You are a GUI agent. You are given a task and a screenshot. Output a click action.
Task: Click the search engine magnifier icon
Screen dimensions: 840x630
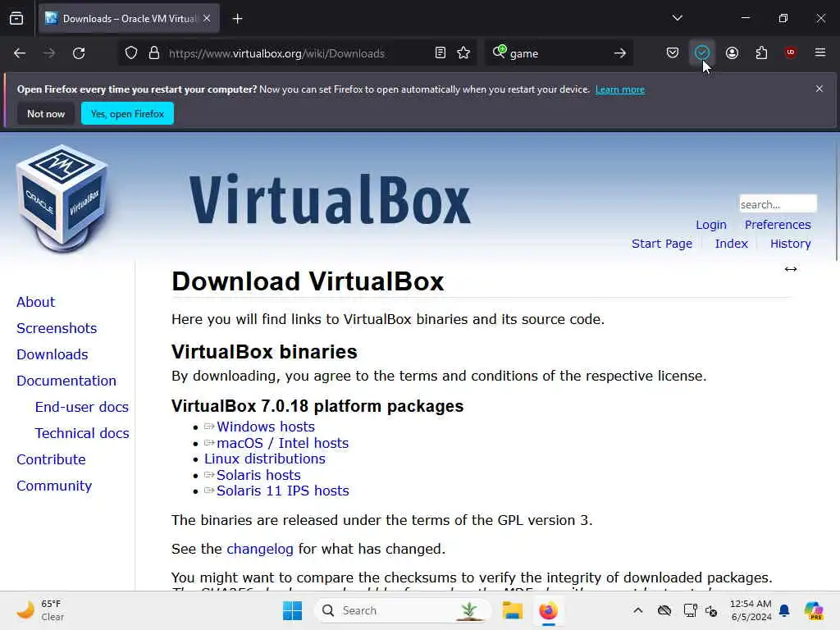tap(500, 52)
